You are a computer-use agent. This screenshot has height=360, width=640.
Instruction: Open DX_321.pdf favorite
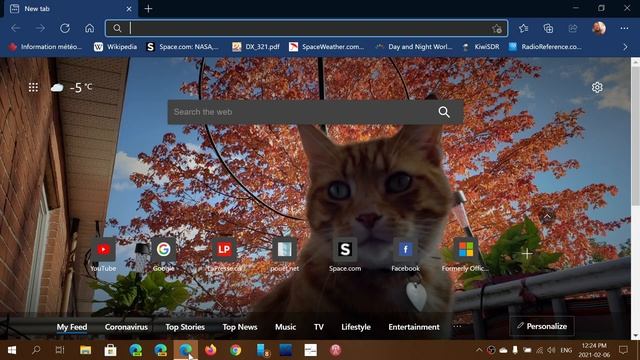(x=256, y=47)
